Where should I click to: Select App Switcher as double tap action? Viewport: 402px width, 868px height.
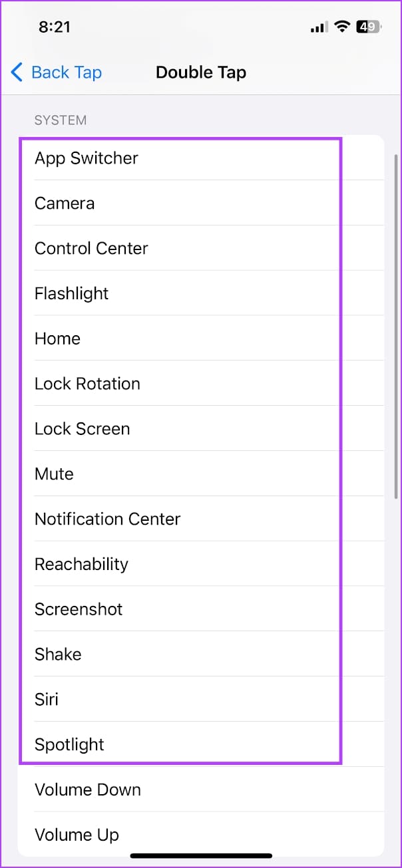(87, 158)
